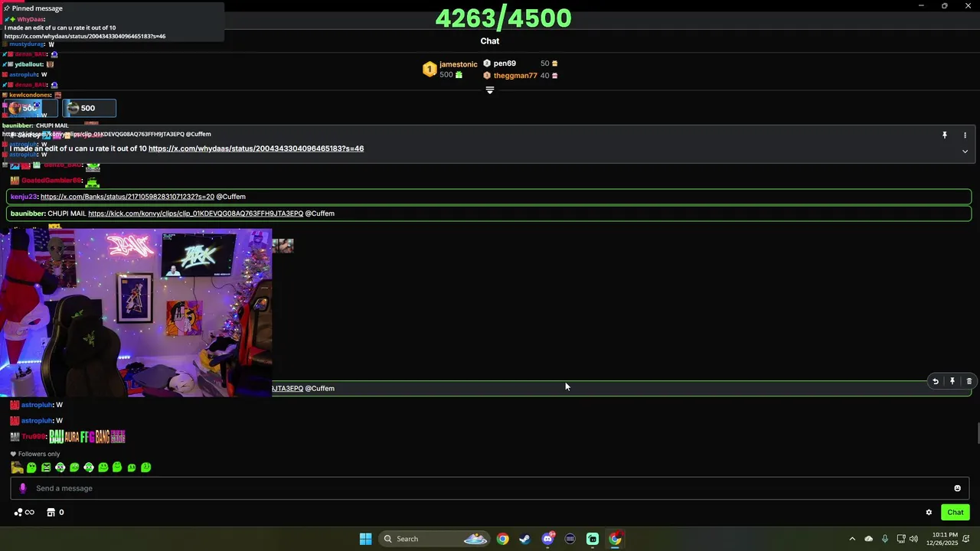Click the stream video thumbnail
Screen dimensions: 980x551
click(x=136, y=312)
